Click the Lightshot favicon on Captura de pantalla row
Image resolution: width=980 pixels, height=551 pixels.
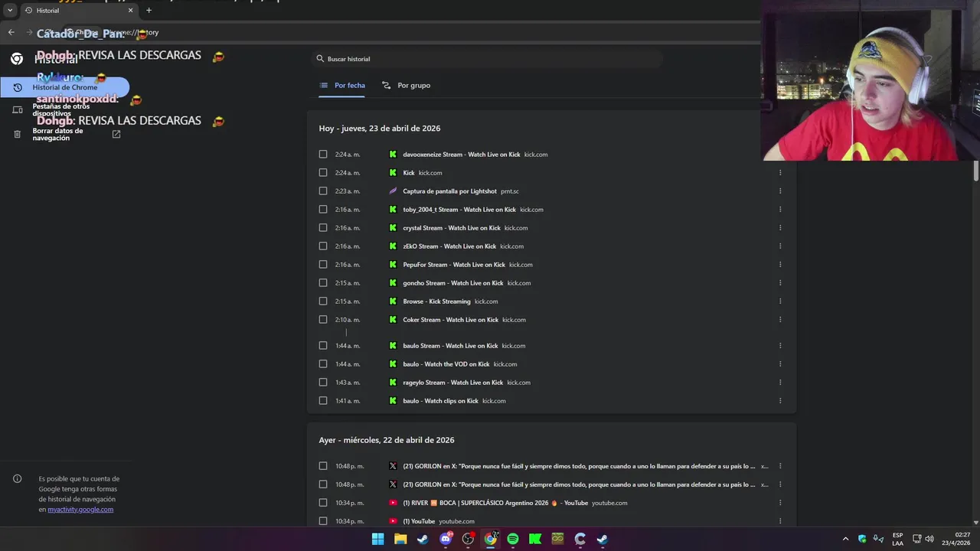(x=393, y=191)
